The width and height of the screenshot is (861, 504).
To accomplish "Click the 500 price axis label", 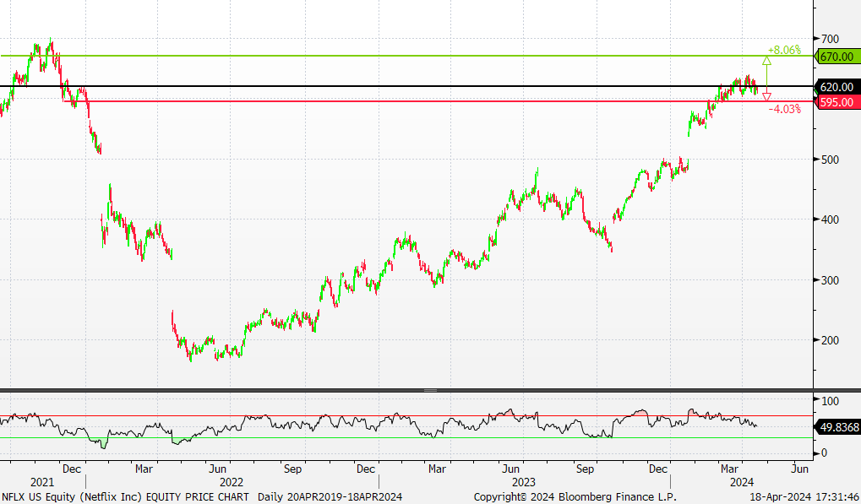I will [830, 160].
